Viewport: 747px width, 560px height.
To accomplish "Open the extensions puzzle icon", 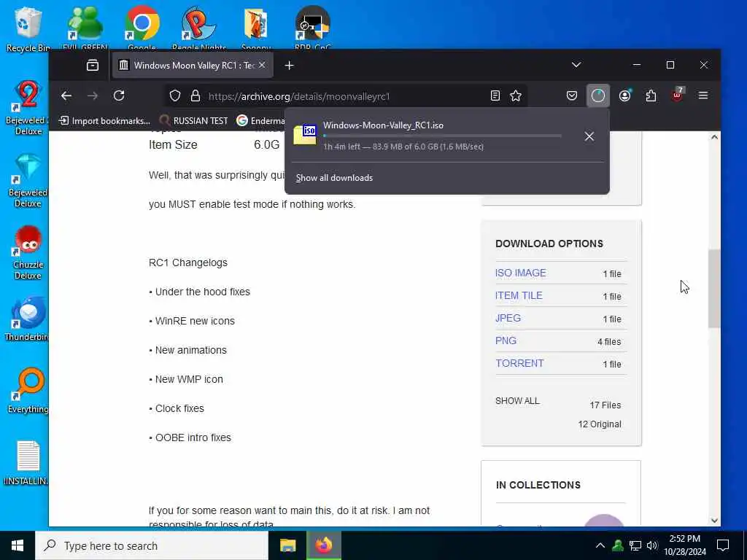I will click(x=651, y=96).
